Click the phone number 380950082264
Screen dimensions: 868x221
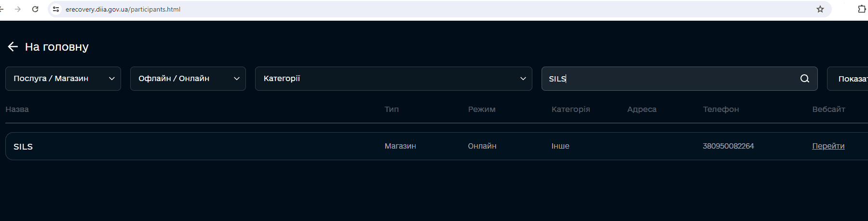pos(728,146)
